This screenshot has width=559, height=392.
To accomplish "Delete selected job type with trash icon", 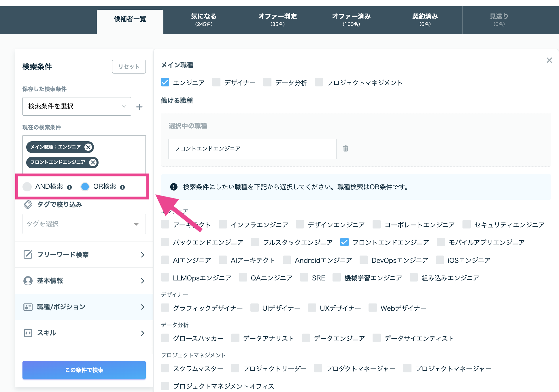I will tap(346, 148).
